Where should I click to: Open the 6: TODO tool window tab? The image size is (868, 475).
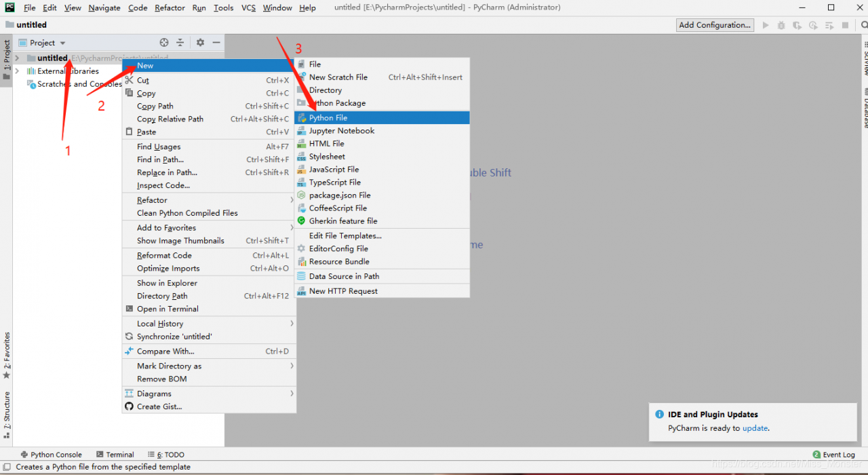pos(165,455)
